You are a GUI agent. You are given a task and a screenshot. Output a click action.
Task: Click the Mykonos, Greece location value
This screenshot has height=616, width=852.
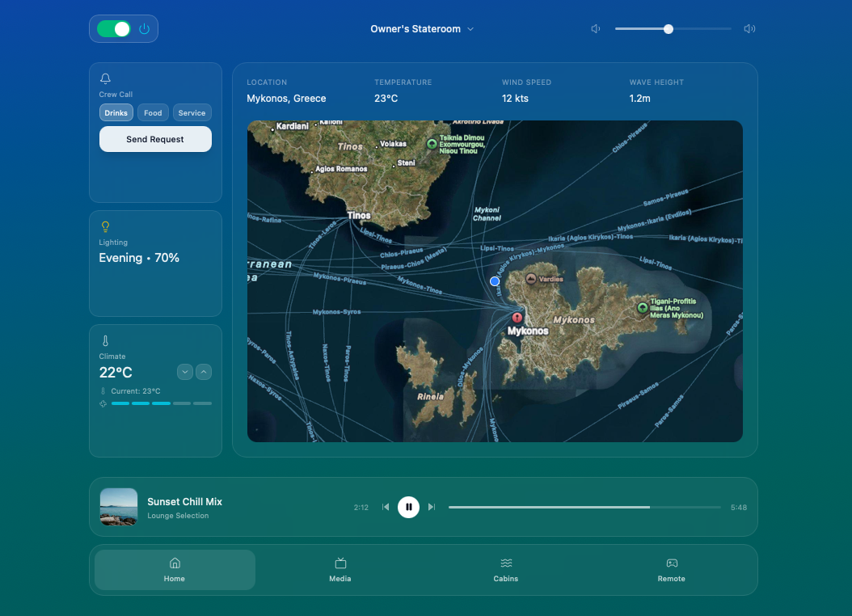pos(286,99)
